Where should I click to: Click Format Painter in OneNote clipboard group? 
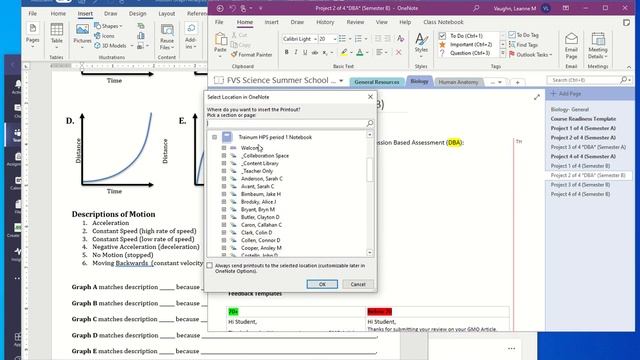(x=251, y=54)
